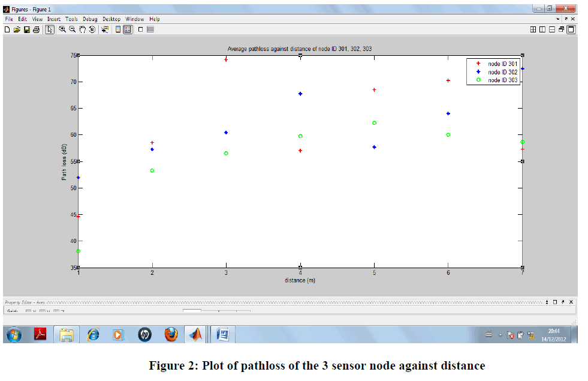Split figures left and right
The image size is (588, 381).
542,29
